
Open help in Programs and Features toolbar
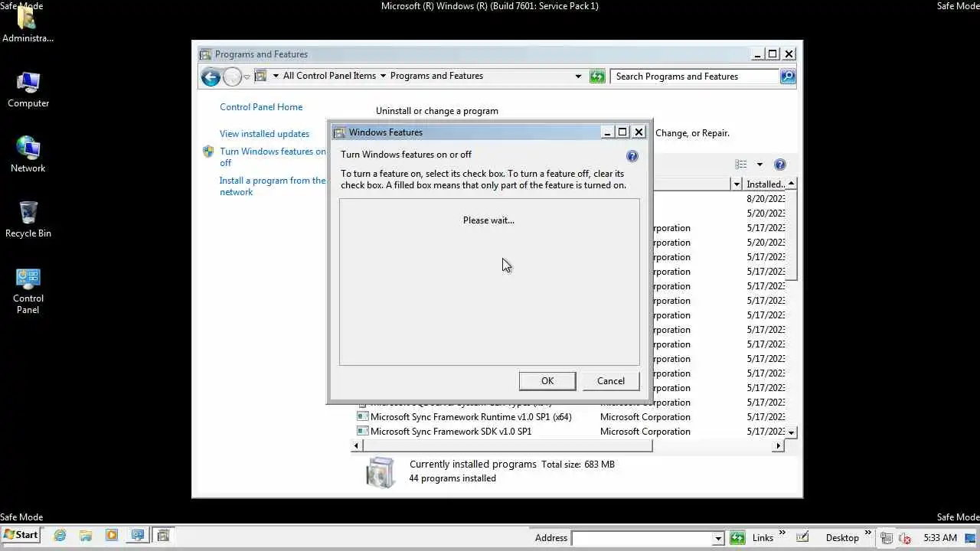coord(780,165)
